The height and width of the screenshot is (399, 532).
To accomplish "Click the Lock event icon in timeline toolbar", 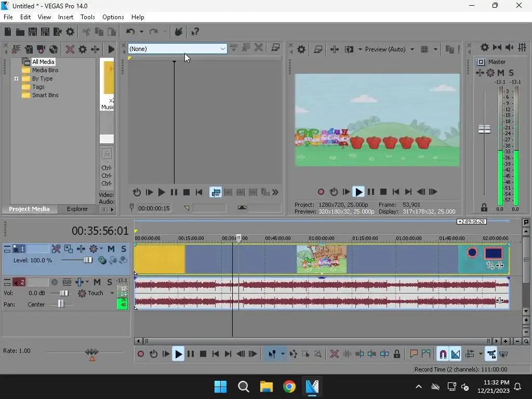I will [x=396, y=354].
